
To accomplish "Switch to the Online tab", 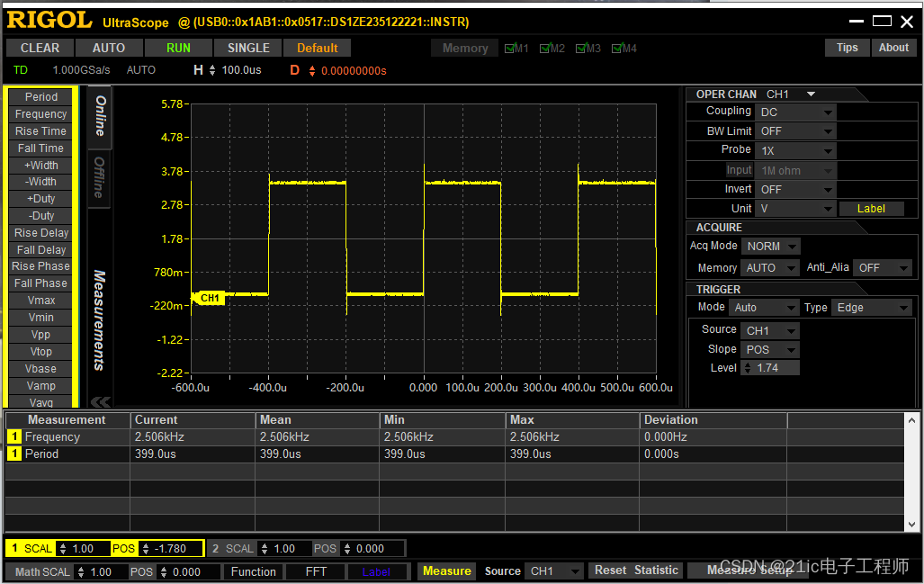I will (x=100, y=116).
